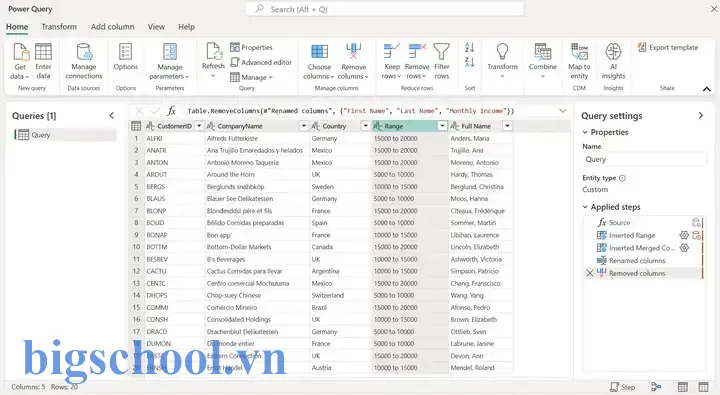Viewport: 720px width, 395px height.
Task: Click the Search box
Action: (x=385, y=9)
